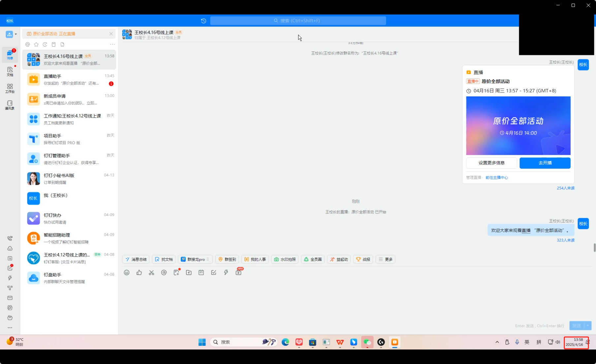Viewport: 596px width, 364px height.
Task: Click the emoji icon in message toolbar
Action: [127, 272]
